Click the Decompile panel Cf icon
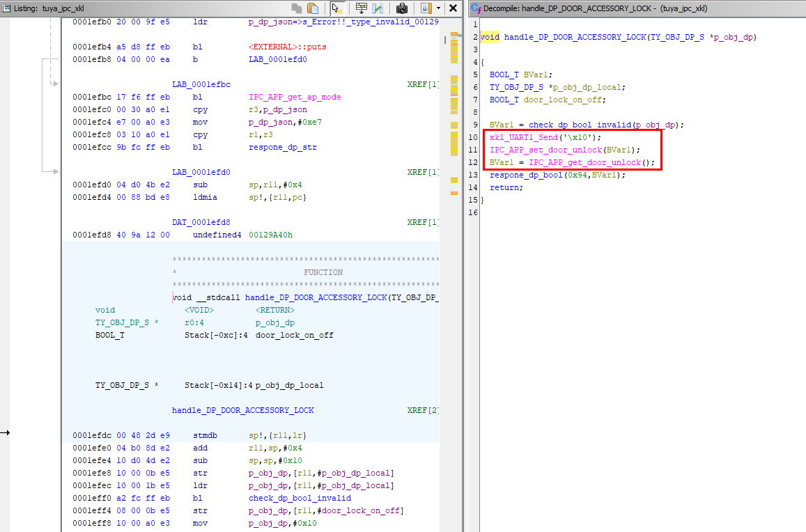Screen dimensions: 806x532 tap(475, 8)
